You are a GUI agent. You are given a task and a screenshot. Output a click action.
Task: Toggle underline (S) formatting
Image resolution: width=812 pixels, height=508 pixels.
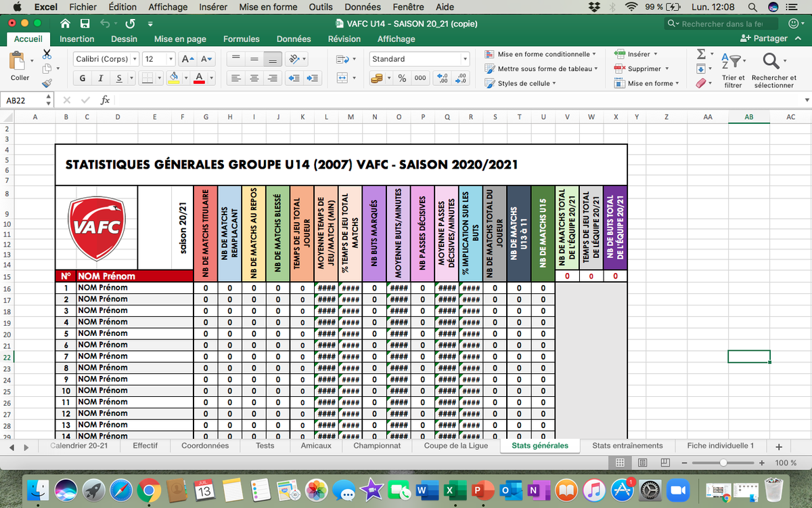120,78
